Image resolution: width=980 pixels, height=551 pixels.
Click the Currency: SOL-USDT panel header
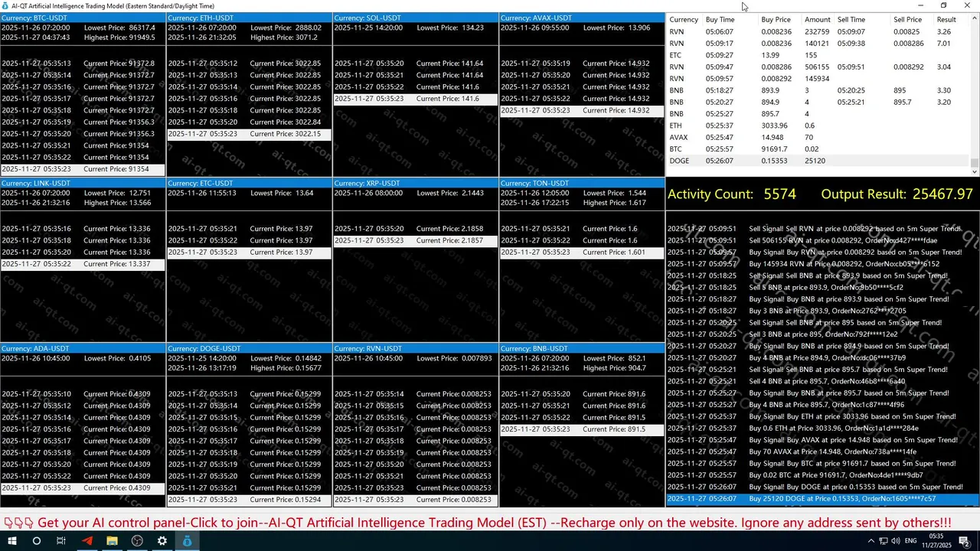(416, 18)
